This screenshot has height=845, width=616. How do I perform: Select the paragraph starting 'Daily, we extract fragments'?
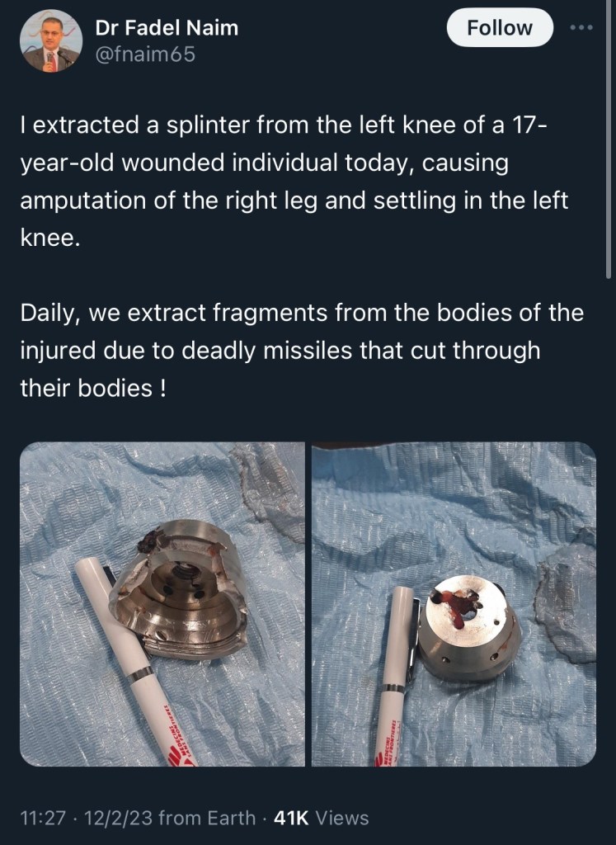(x=302, y=350)
